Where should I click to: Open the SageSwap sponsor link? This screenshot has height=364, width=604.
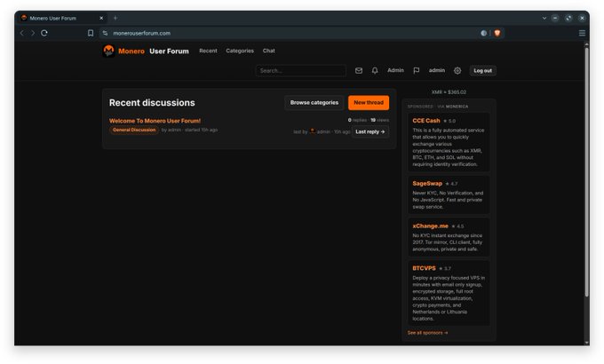pyautogui.click(x=427, y=184)
